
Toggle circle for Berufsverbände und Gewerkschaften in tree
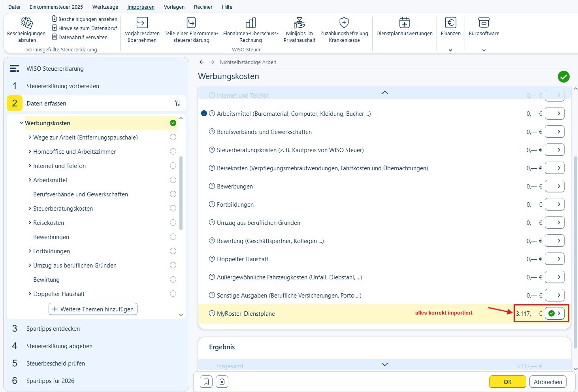173,194
